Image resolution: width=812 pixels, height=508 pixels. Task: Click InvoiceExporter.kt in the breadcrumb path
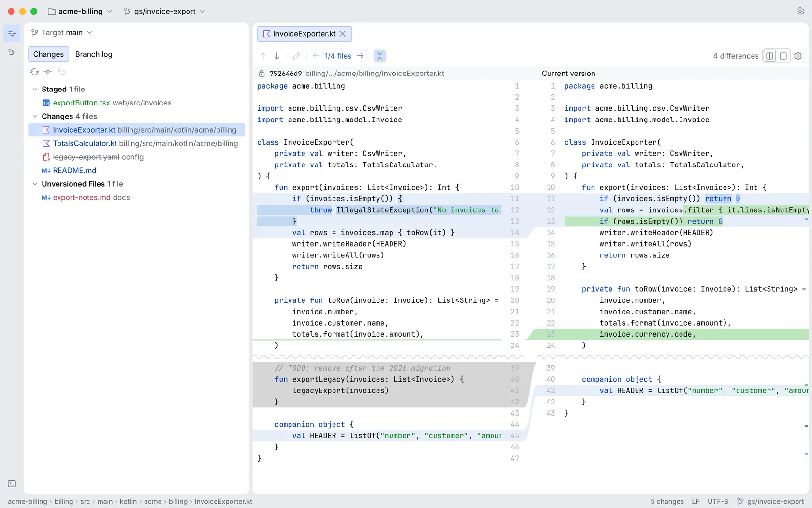(x=223, y=501)
